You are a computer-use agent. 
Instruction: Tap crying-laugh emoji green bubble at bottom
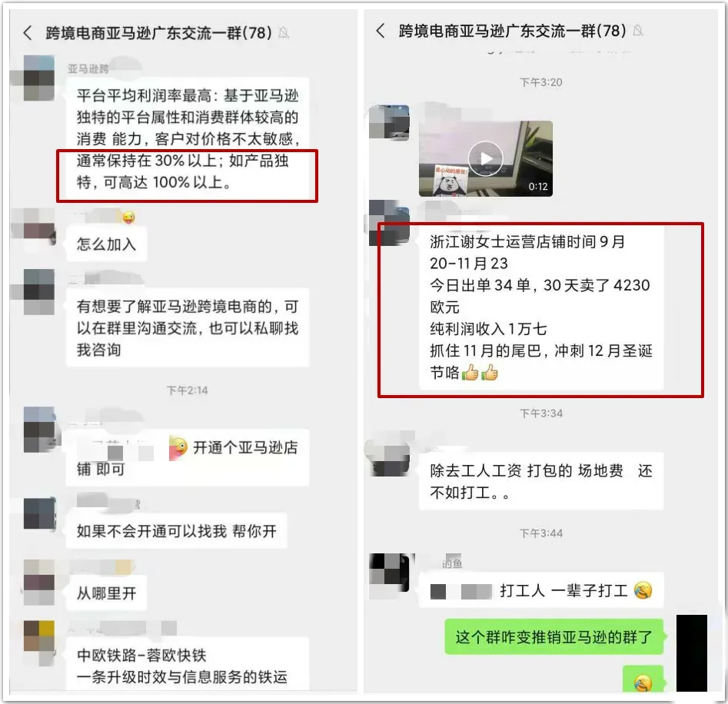[x=643, y=680]
